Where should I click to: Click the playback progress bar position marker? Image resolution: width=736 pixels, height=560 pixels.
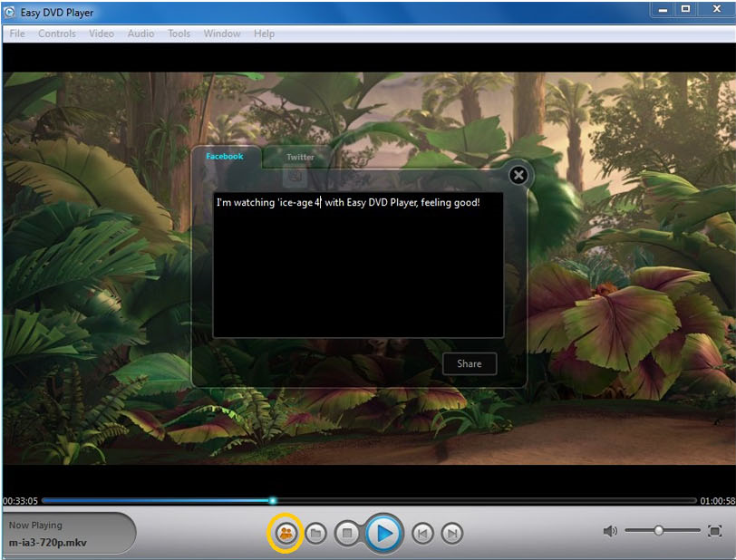pos(272,500)
